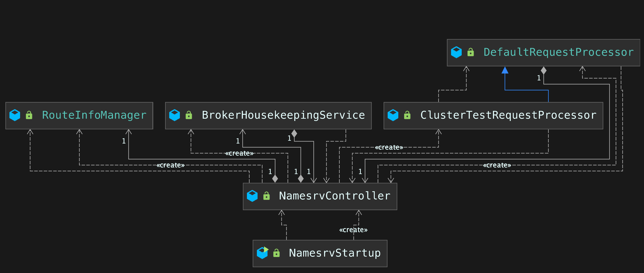Click the lock icon on ClusterTestRequestProcessor
Viewport: 644px width, 273px height.
(407, 115)
